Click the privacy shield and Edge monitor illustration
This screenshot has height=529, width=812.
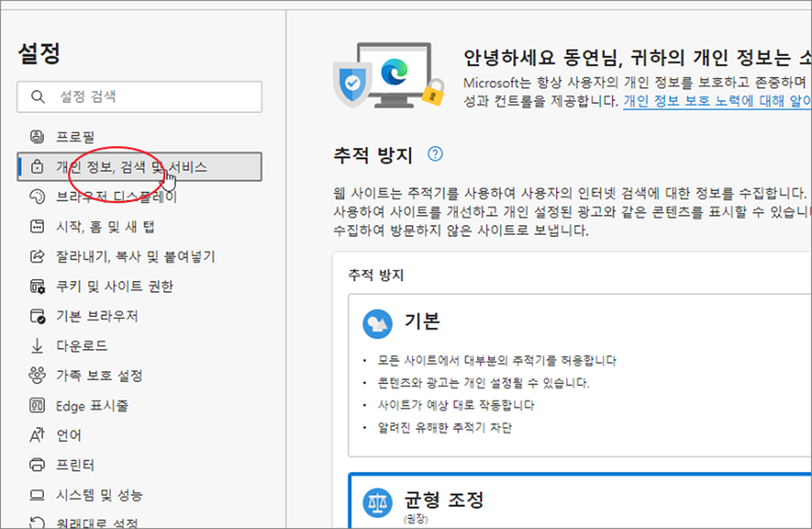click(388, 76)
